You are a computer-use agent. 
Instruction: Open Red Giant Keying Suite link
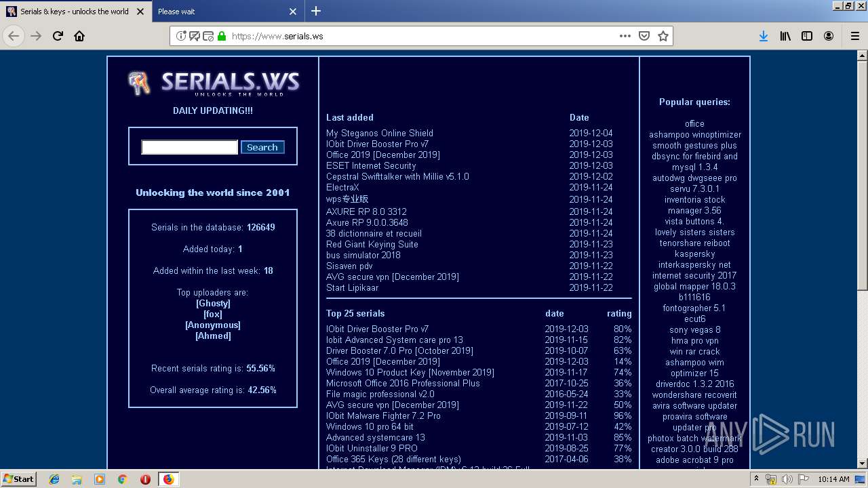pyautogui.click(x=372, y=244)
